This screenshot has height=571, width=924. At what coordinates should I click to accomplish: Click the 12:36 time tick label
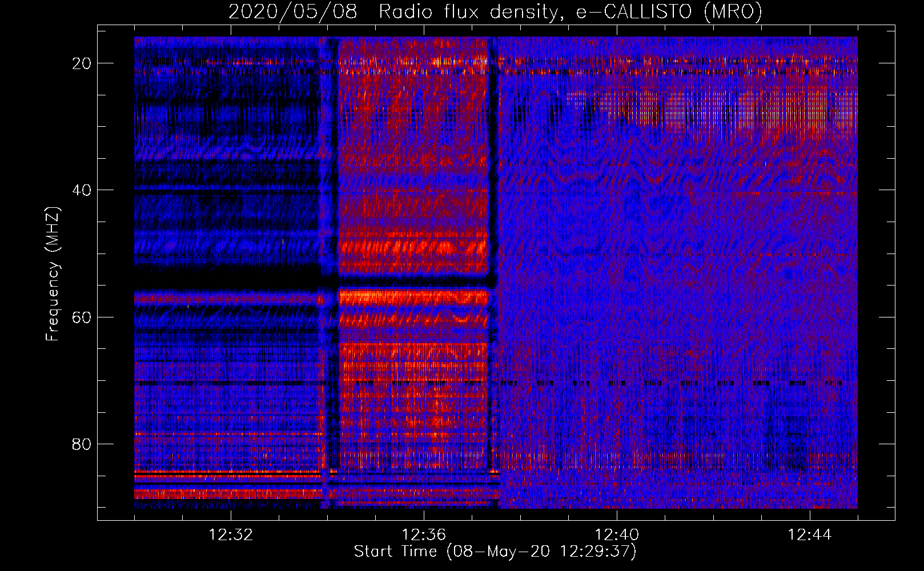(x=424, y=535)
